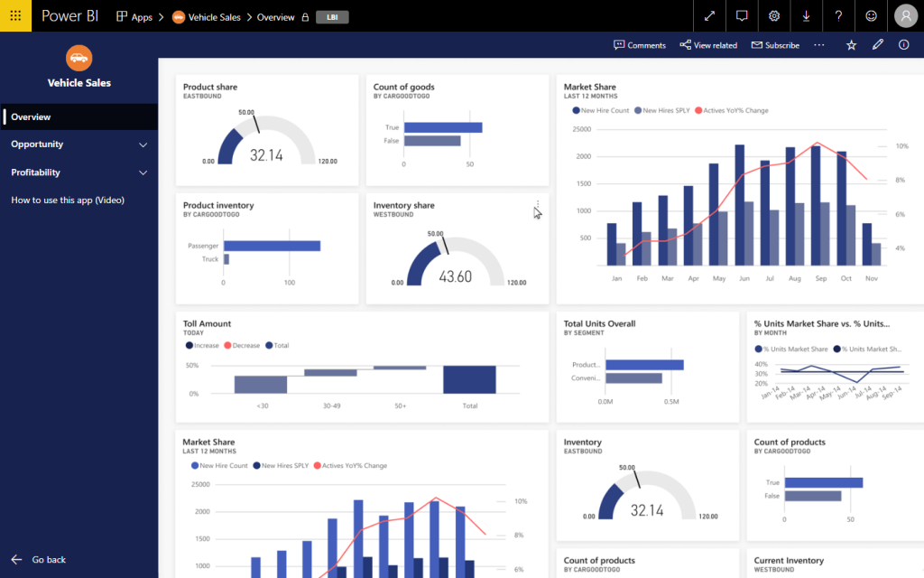Open the Product share Eastbound tile
This screenshot has width=924, height=578.
(267, 130)
